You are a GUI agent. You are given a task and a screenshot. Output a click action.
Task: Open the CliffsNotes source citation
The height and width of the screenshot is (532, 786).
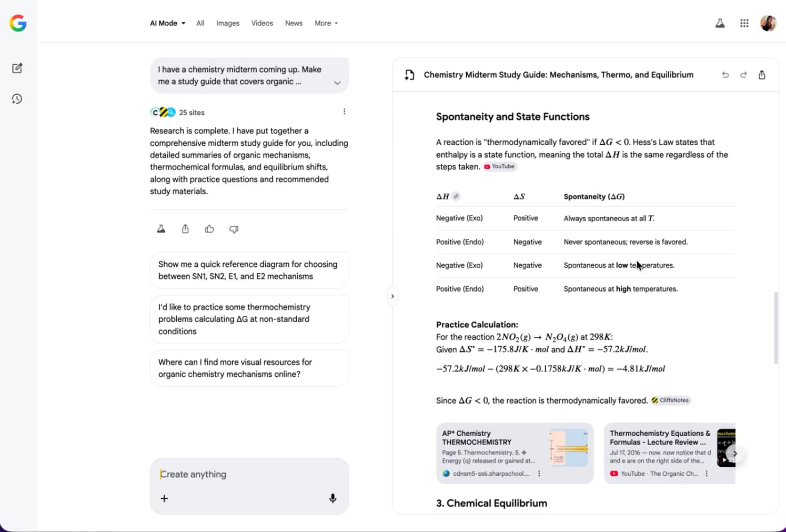click(x=670, y=400)
